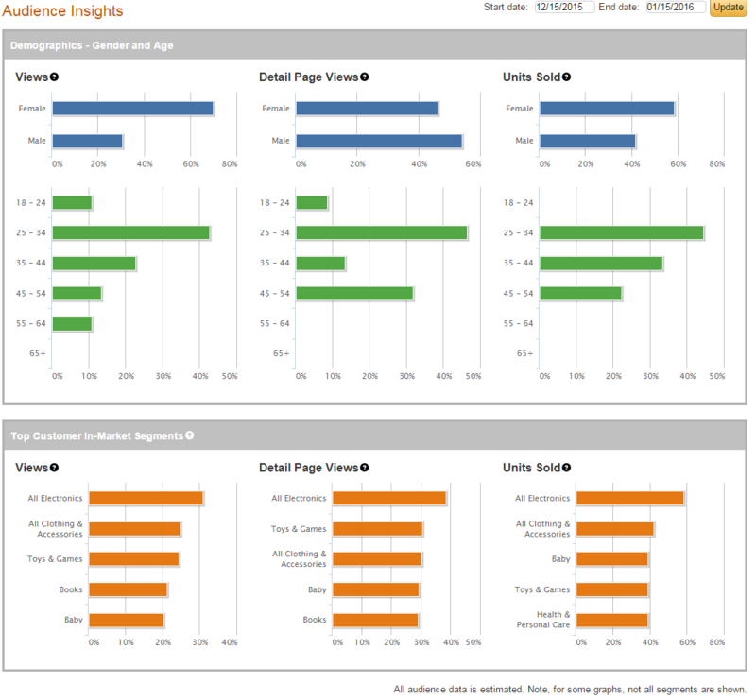Image resolution: width=756 pixels, height=700 pixels.
Task: Select the Female bar in Units Sold gender chart
Action: (x=607, y=109)
